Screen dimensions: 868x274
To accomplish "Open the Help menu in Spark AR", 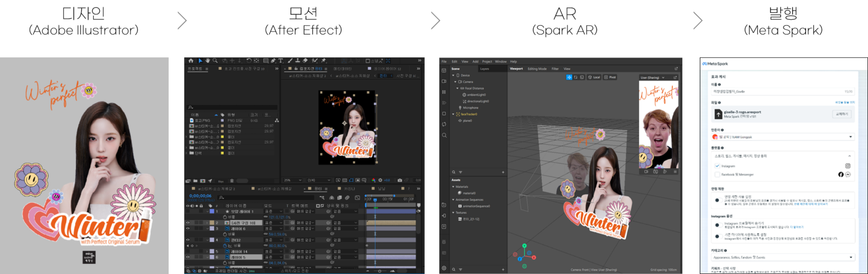I will [x=513, y=61].
